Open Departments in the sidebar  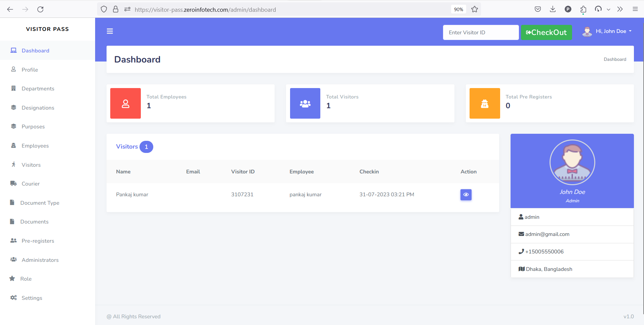click(38, 89)
